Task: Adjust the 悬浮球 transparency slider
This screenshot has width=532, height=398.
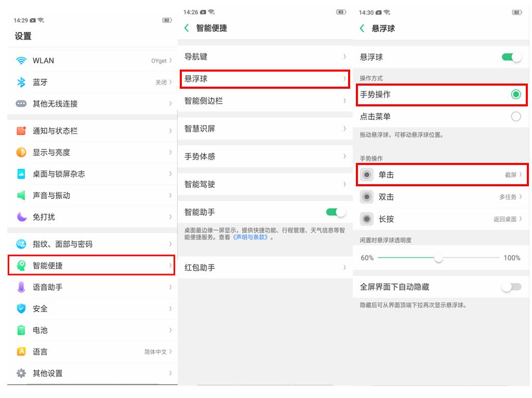Action: tap(438, 258)
